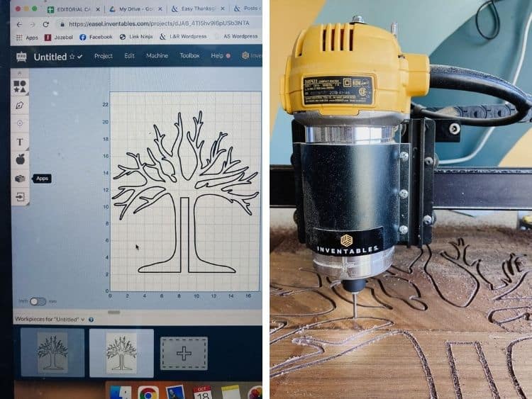Click the lock icon in address bar
532x399 pixels.
click(x=62, y=24)
